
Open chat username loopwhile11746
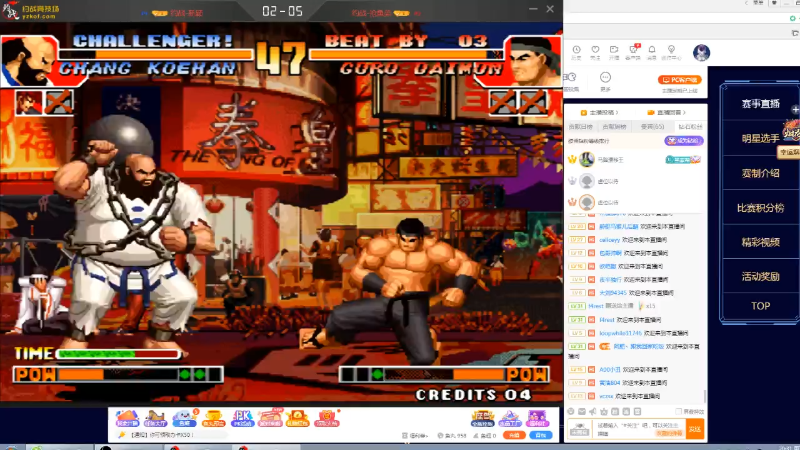click(620, 333)
